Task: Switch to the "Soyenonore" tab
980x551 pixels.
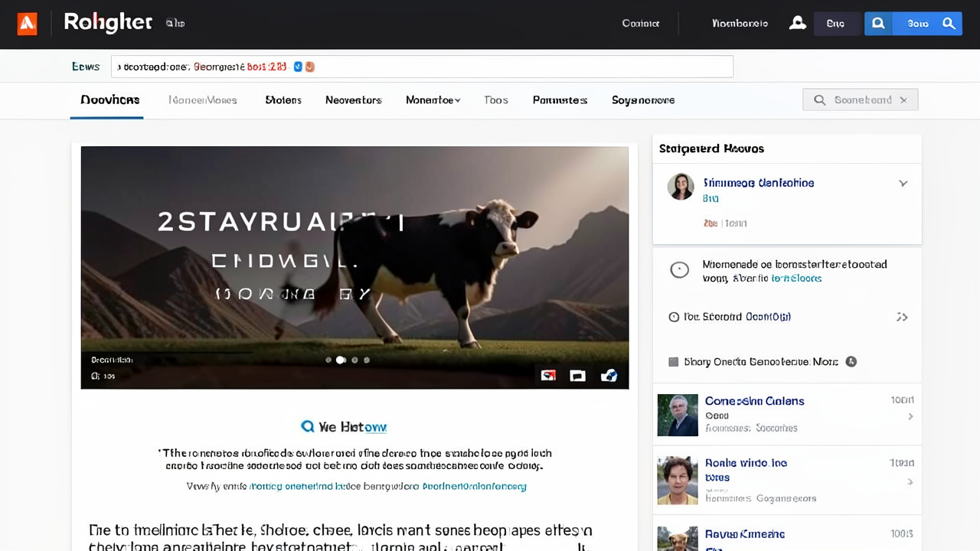Action: 643,100
